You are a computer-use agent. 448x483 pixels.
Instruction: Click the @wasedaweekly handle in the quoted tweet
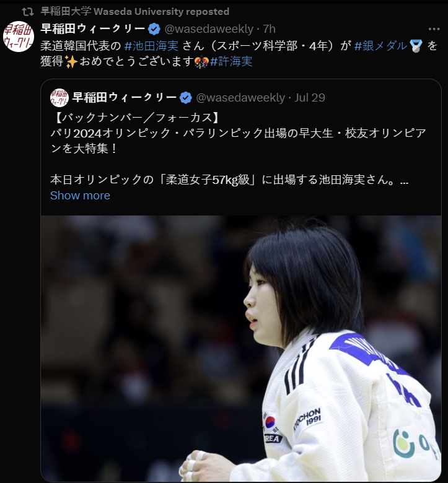point(240,98)
